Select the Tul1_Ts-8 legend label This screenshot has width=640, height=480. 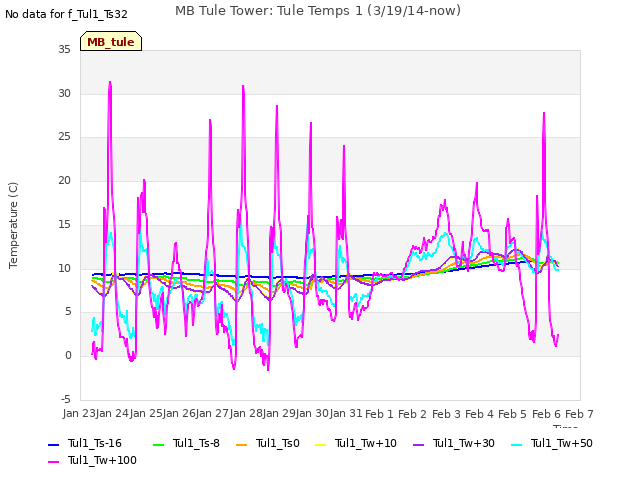tap(196, 443)
